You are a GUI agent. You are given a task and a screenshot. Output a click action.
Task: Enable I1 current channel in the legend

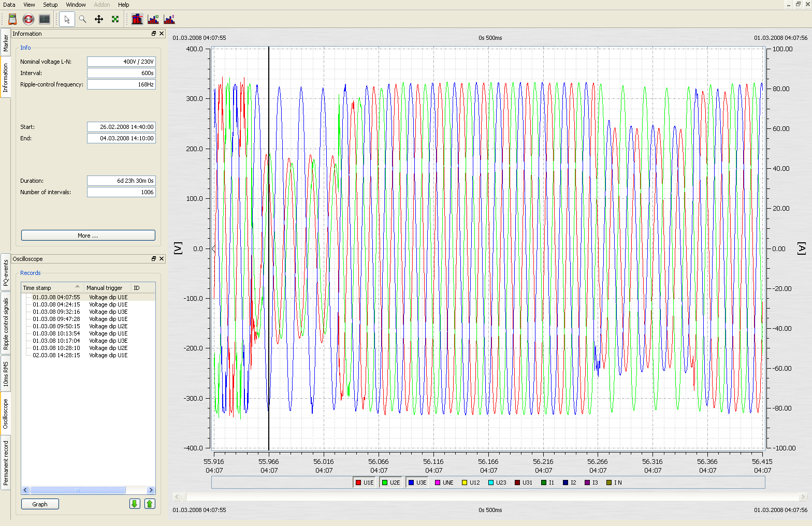pyautogui.click(x=548, y=483)
